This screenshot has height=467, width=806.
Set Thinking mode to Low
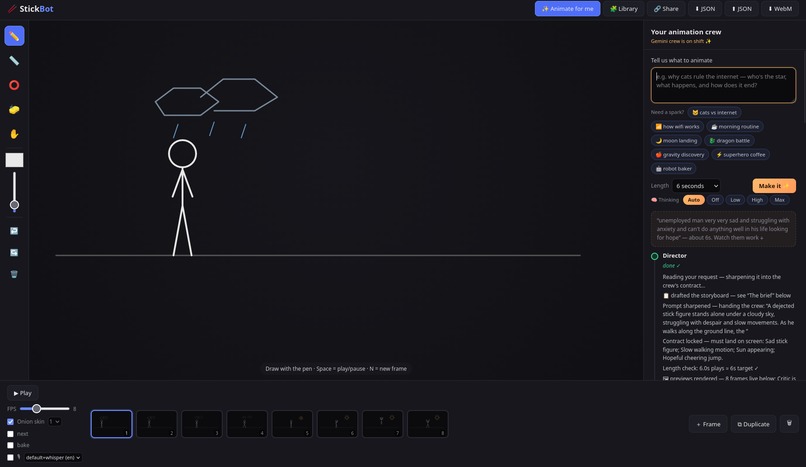(735, 200)
